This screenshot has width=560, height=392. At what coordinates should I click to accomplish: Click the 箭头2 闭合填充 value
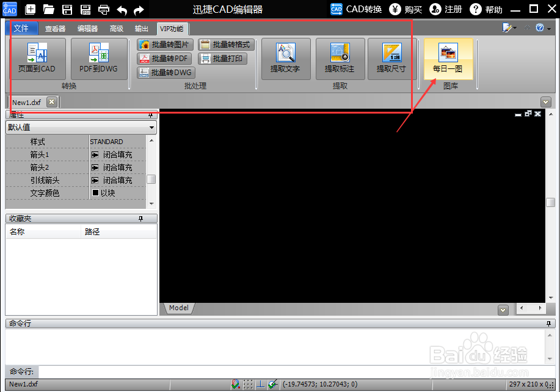point(117,167)
